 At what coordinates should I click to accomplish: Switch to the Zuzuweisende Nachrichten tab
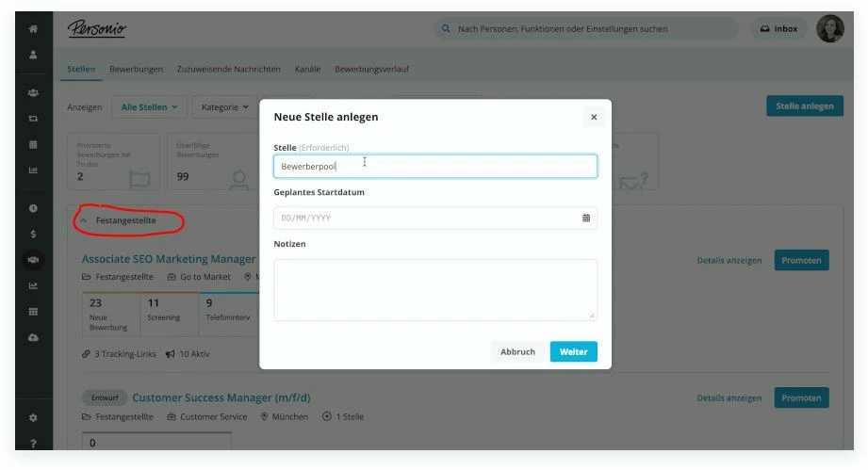click(229, 69)
